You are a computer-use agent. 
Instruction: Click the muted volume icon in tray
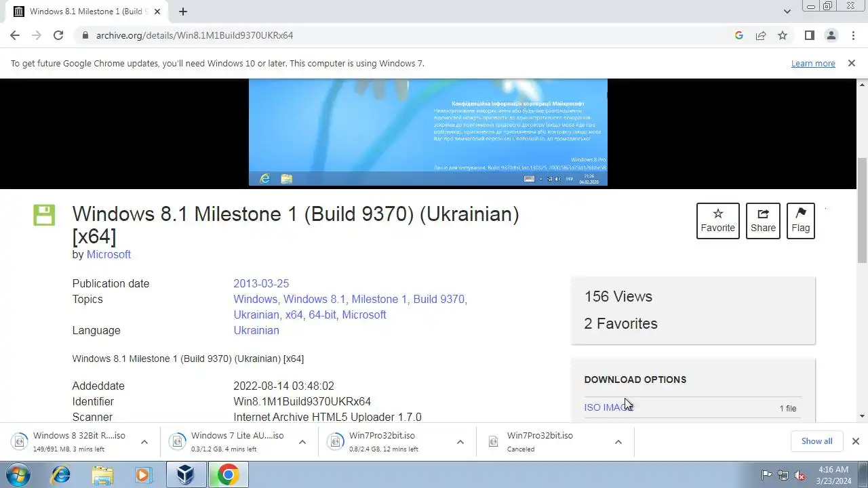click(800, 475)
